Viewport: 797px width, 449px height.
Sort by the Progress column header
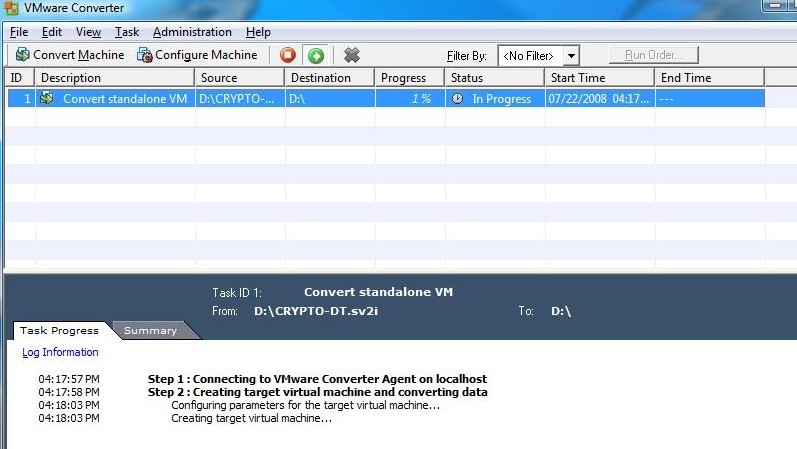pyautogui.click(x=410, y=78)
